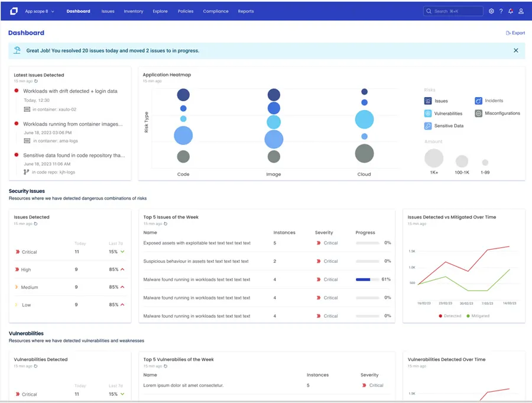Refresh the Latest Issues Detected panel
Screen dimensions: 532x403
tap(36, 81)
